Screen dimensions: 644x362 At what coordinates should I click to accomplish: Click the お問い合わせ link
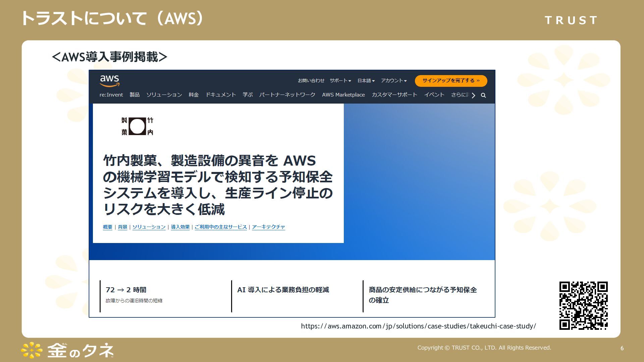311,80
